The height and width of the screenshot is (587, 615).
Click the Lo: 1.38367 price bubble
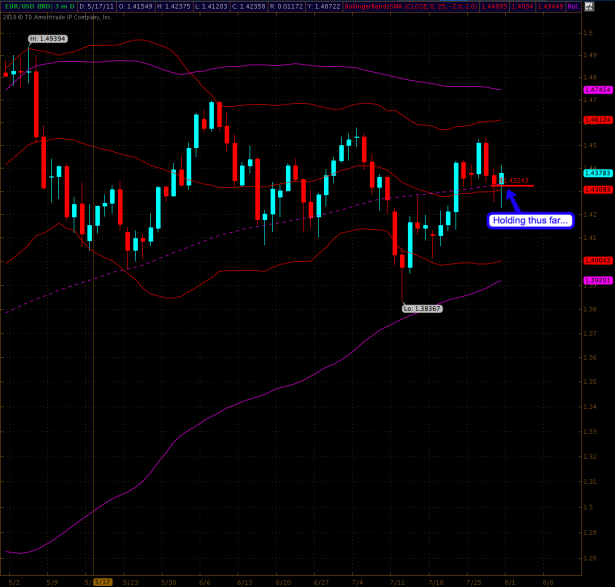click(421, 309)
